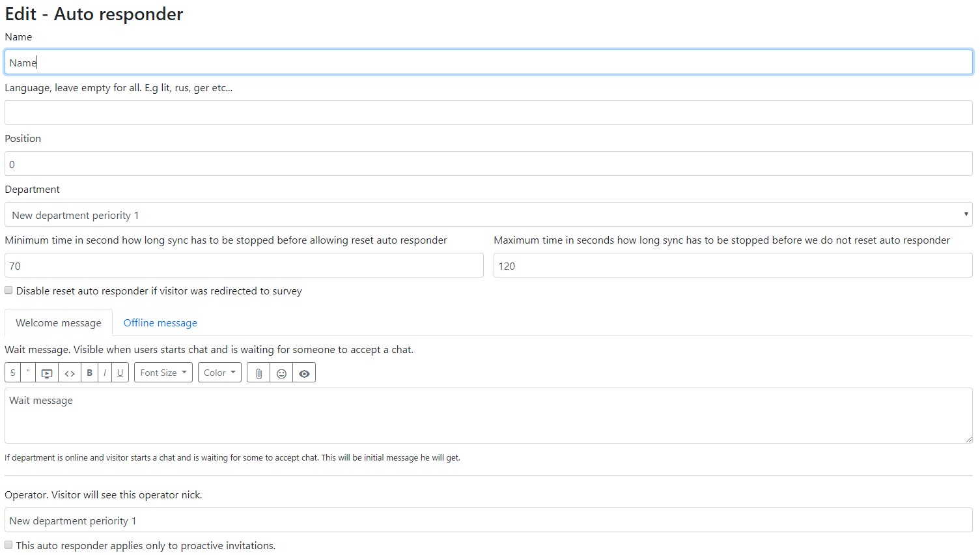Focus the Name input field
980x555 pixels.
(x=488, y=62)
